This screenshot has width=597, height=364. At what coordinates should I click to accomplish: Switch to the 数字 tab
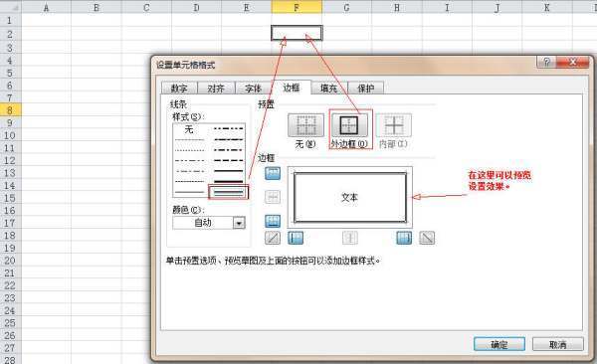pos(179,89)
